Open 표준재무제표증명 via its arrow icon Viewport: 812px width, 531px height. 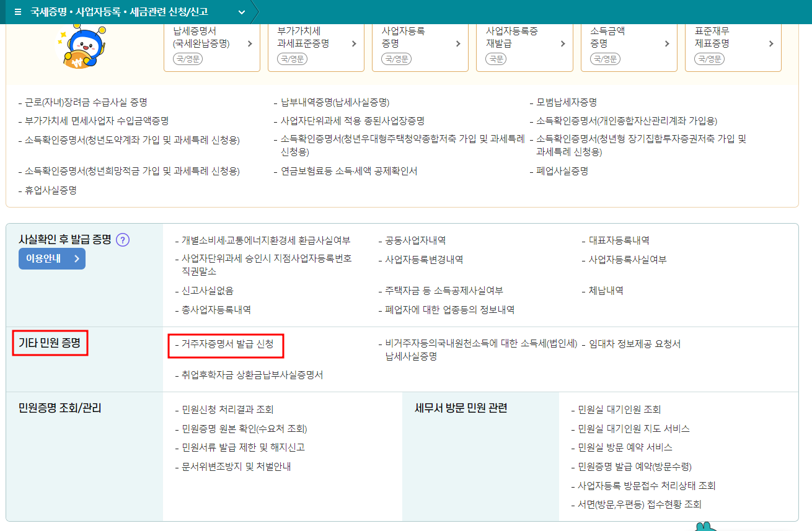click(x=771, y=43)
